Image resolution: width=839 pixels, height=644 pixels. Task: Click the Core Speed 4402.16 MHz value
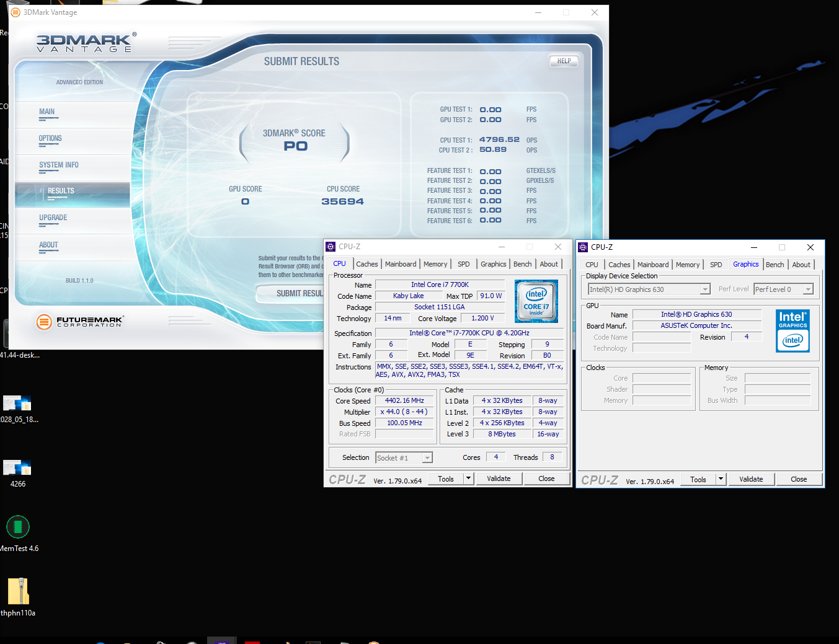pyautogui.click(x=404, y=401)
